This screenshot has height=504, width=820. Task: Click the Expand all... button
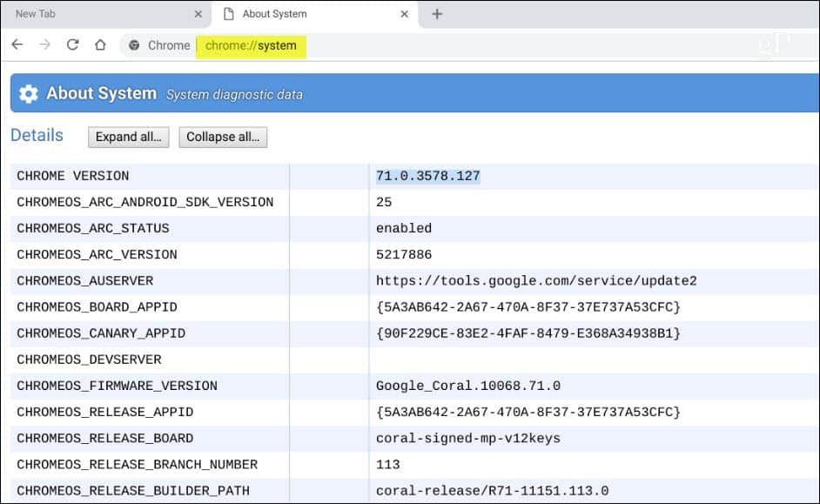[x=129, y=137]
